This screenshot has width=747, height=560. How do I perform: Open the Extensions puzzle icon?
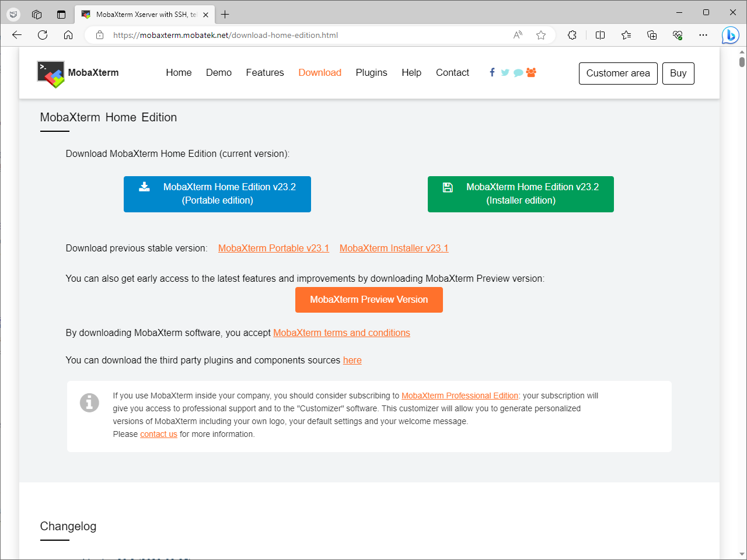point(573,35)
